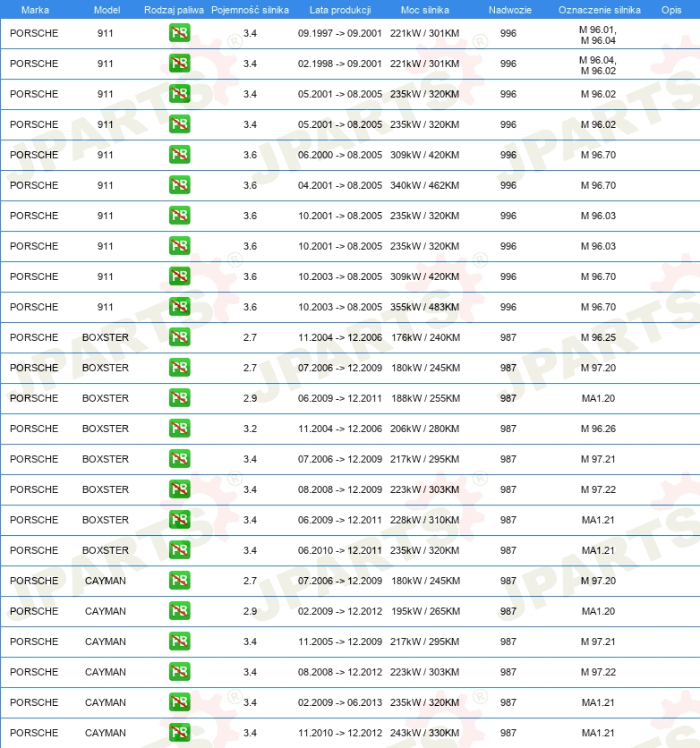700x748 pixels.
Task: Select the '06.2000 -> 08.2005' production dates
Action: coord(340,155)
